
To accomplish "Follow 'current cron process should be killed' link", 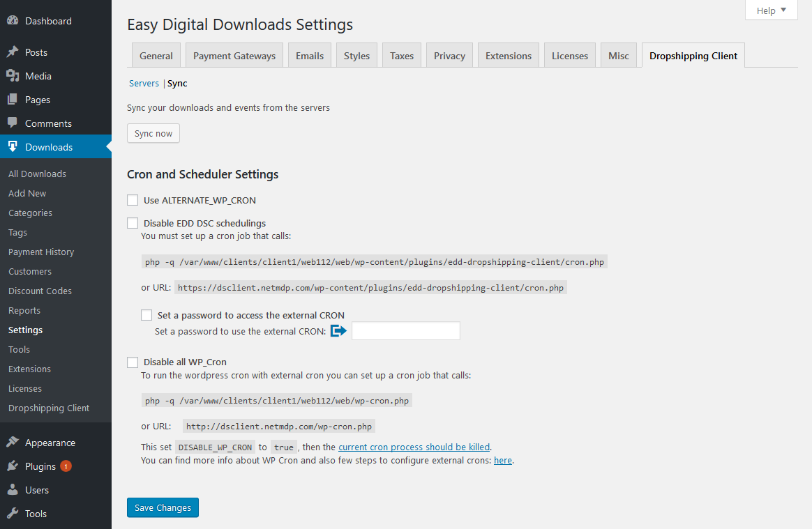I will pyautogui.click(x=414, y=447).
